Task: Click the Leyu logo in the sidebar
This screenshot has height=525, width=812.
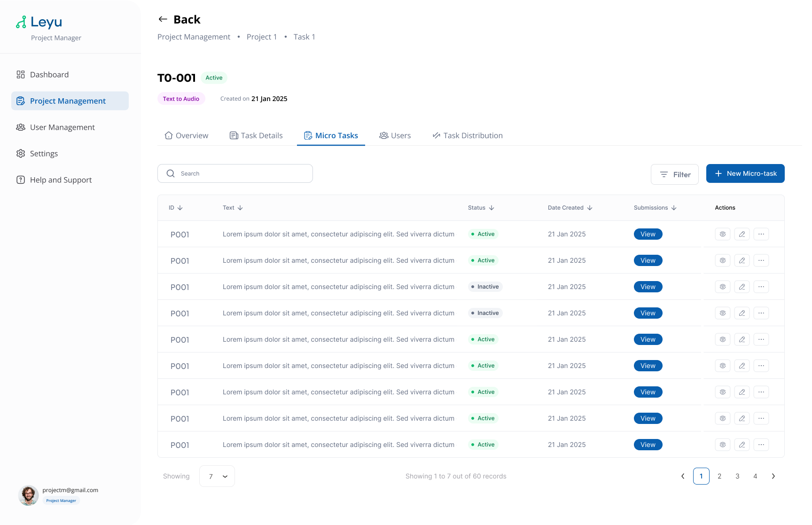Action: point(39,22)
